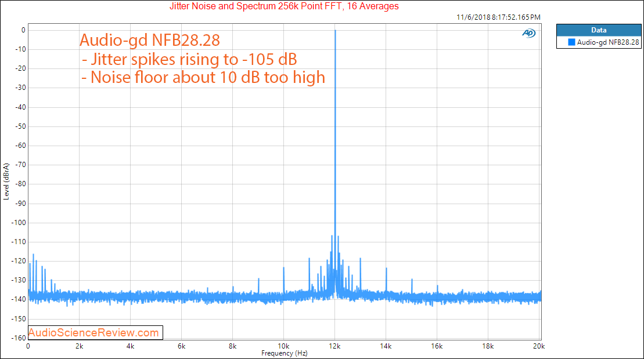
Task: Click the "-130" tick label on the level axis
Action: [x=19, y=280]
